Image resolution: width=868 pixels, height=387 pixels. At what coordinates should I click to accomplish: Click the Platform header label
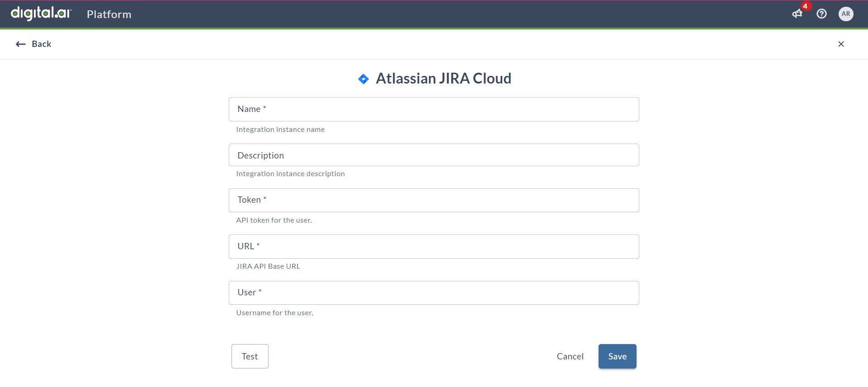click(109, 14)
